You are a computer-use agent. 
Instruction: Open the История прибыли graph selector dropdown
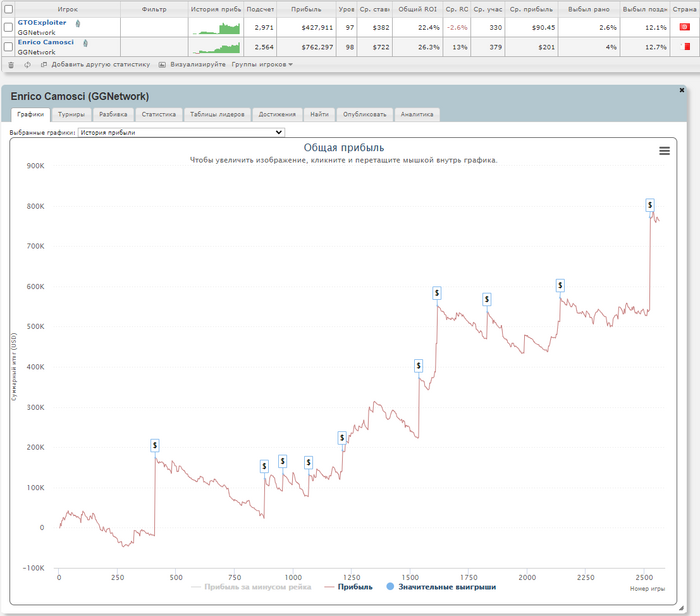click(x=181, y=132)
